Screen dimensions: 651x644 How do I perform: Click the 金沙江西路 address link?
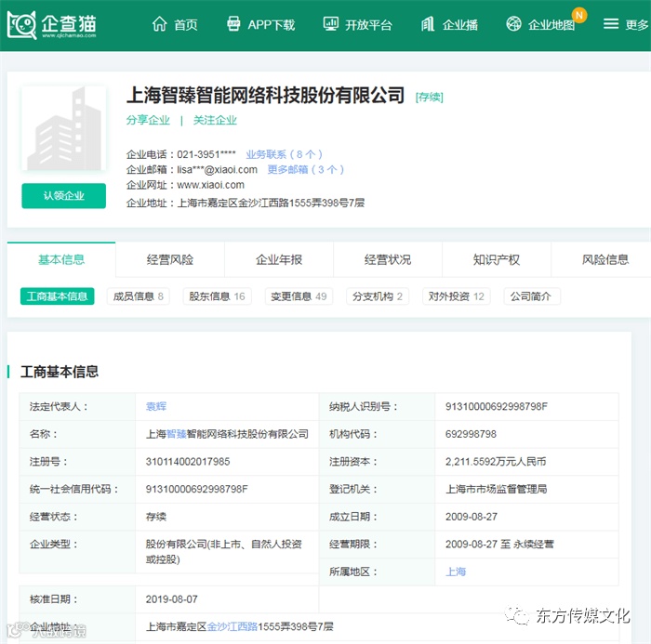(232, 626)
